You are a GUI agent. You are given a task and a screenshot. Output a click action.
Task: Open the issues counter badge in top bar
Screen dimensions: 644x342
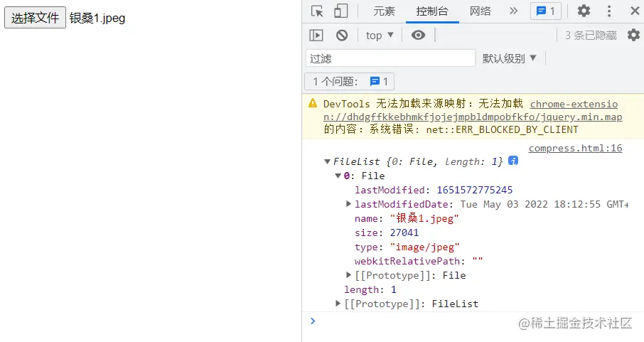click(x=546, y=11)
